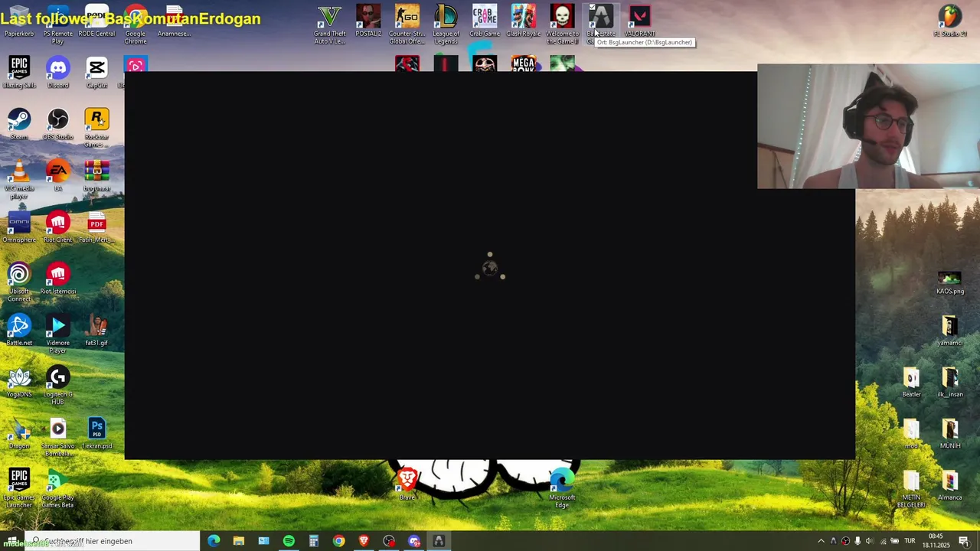
Task: Launch the Brave desktop shortcut
Action: click(407, 484)
